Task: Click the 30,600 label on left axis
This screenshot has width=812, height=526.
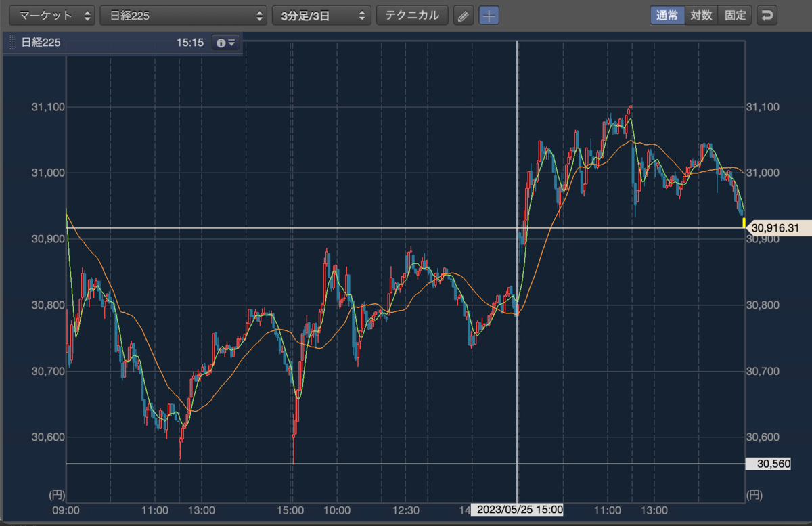Action: coord(47,437)
